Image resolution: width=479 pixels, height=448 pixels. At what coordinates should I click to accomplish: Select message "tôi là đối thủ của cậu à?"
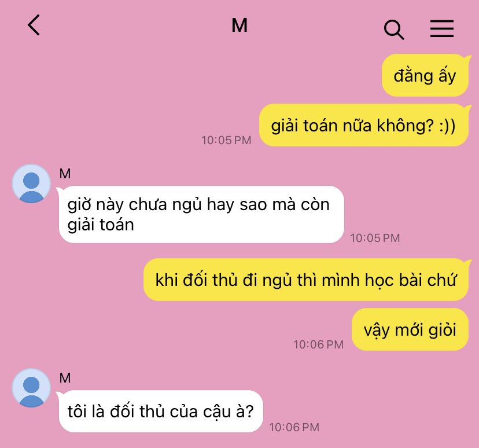tap(161, 412)
